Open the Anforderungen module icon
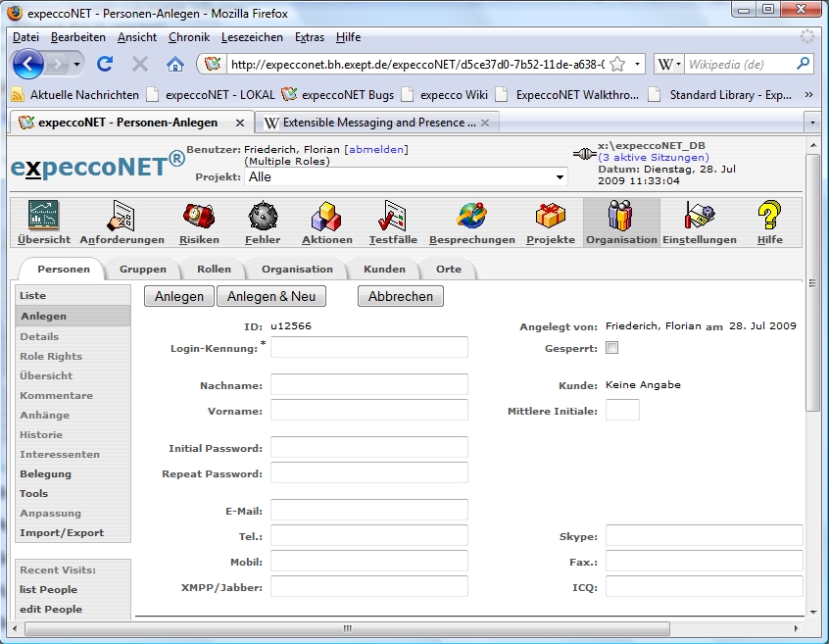The height and width of the screenshot is (644, 829). point(122,217)
